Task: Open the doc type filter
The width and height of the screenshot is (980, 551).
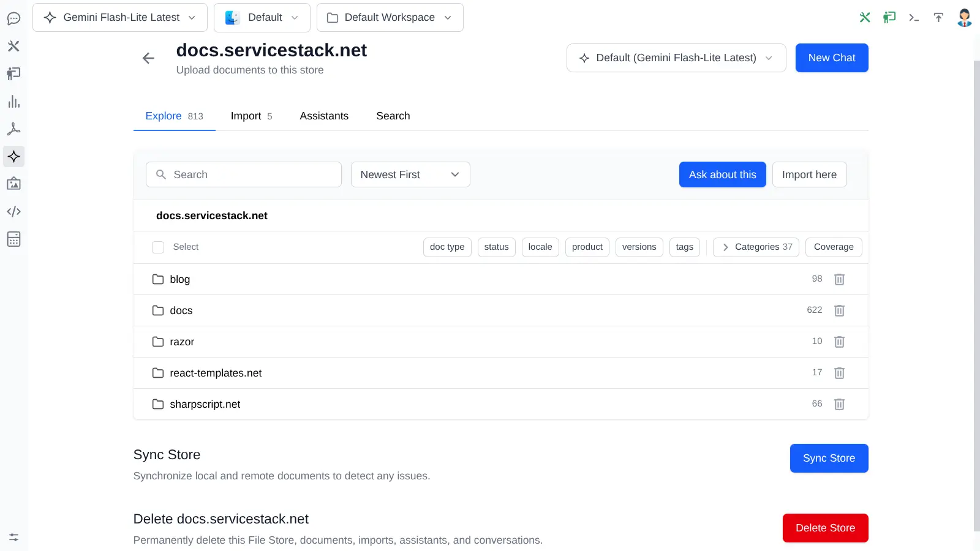Action: (x=447, y=247)
